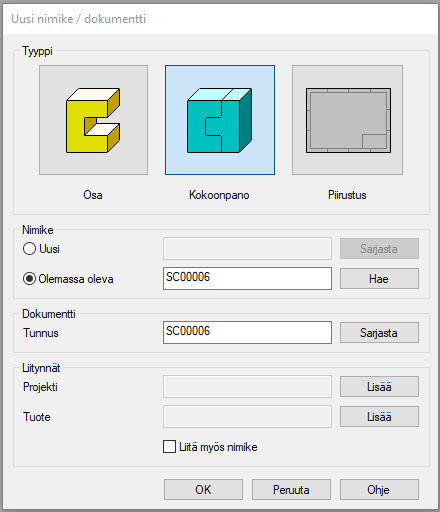Click the Piirustus label text
The height and width of the screenshot is (512, 440).
click(347, 195)
